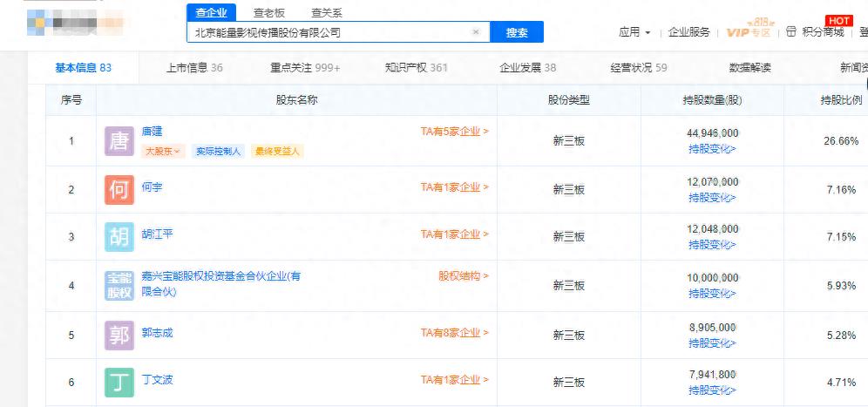The width and height of the screenshot is (868, 407).
Task: Open the 积分商城 shop icon
Action: (x=791, y=32)
